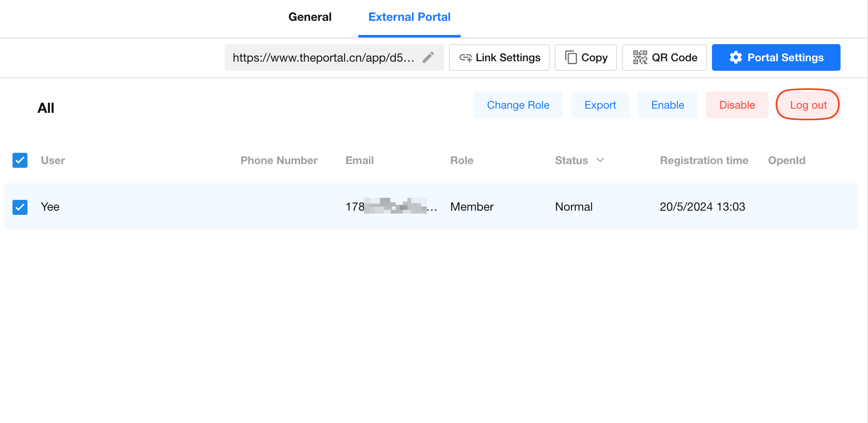This screenshot has height=423, width=868.
Task: Click the user name Yee
Action: click(x=50, y=207)
